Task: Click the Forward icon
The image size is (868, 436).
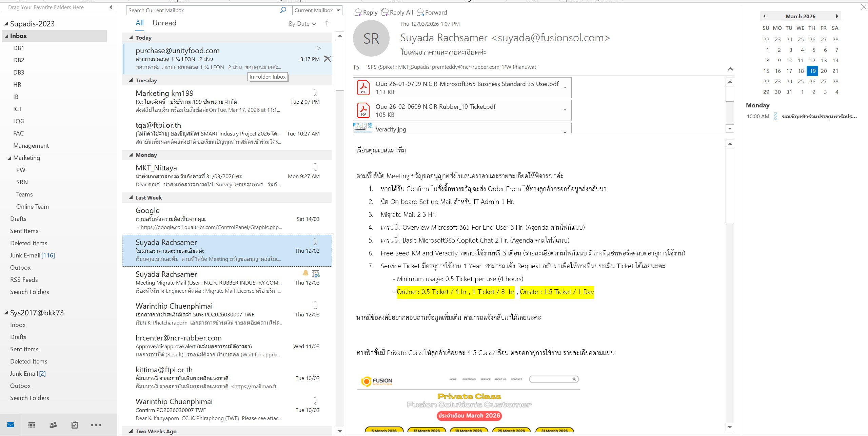Action: tap(420, 13)
